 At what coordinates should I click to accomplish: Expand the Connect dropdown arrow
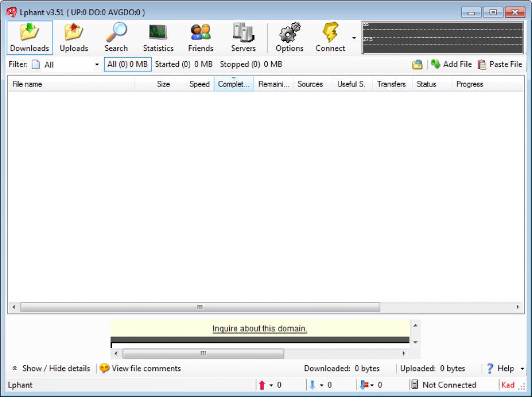point(354,38)
